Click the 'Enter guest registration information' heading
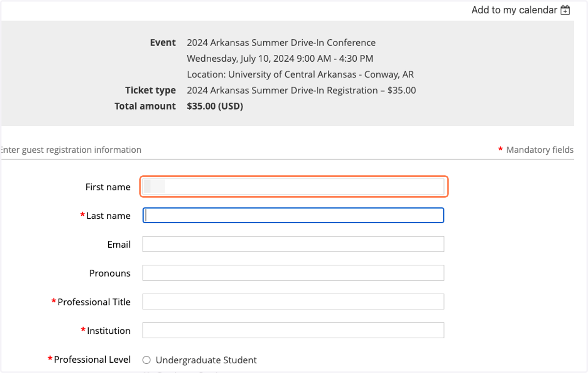The image size is (588, 373). click(71, 150)
